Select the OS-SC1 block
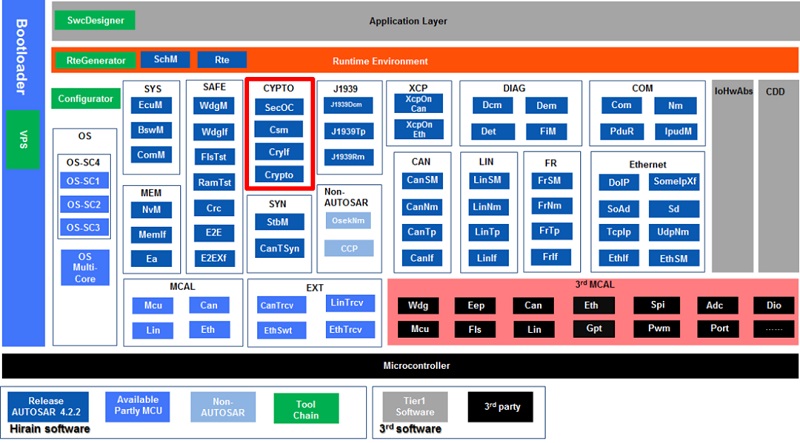This screenshot has width=800, height=443. (x=84, y=181)
